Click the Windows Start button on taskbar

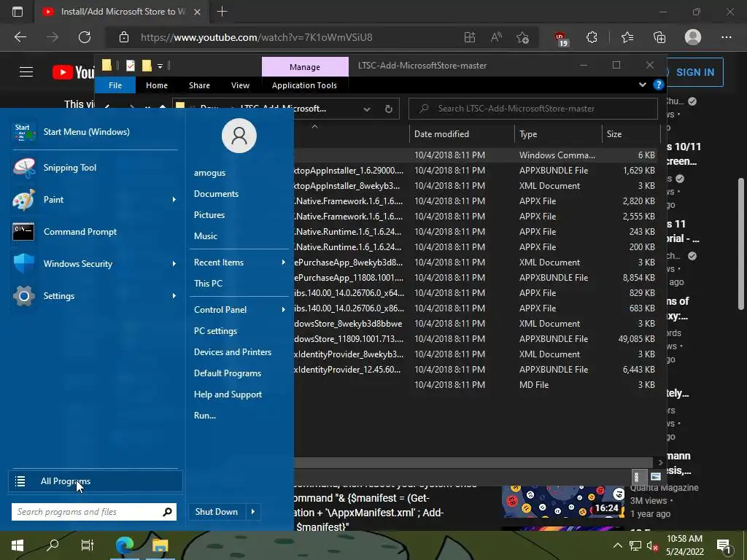(x=18, y=545)
